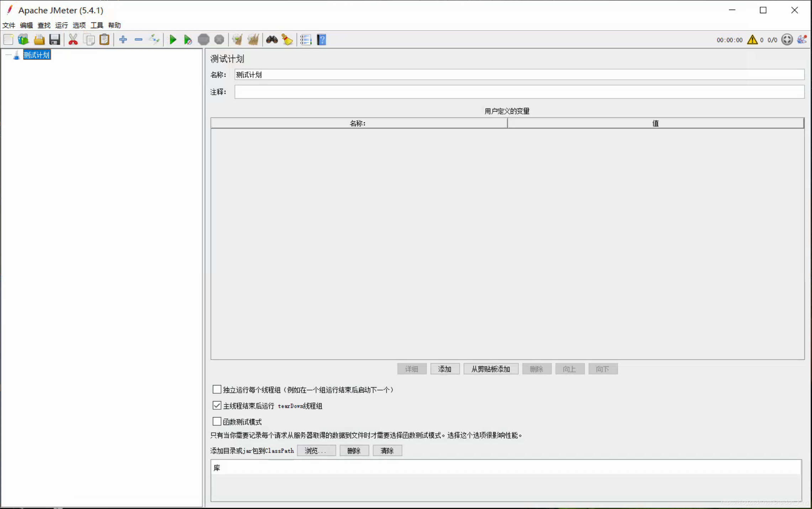Image resolution: width=812 pixels, height=509 pixels.
Task: Click the 注释 comment field
Action: 519,92
